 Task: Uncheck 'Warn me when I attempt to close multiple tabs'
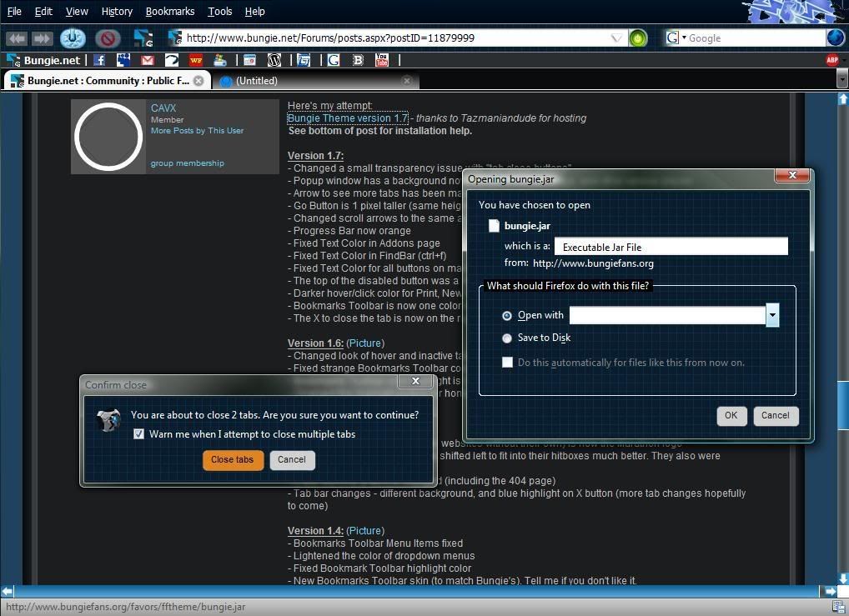tap(139, 434)
